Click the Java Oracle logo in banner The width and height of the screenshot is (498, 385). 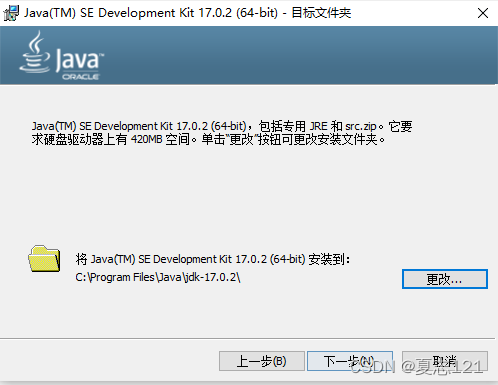[62, 55]
